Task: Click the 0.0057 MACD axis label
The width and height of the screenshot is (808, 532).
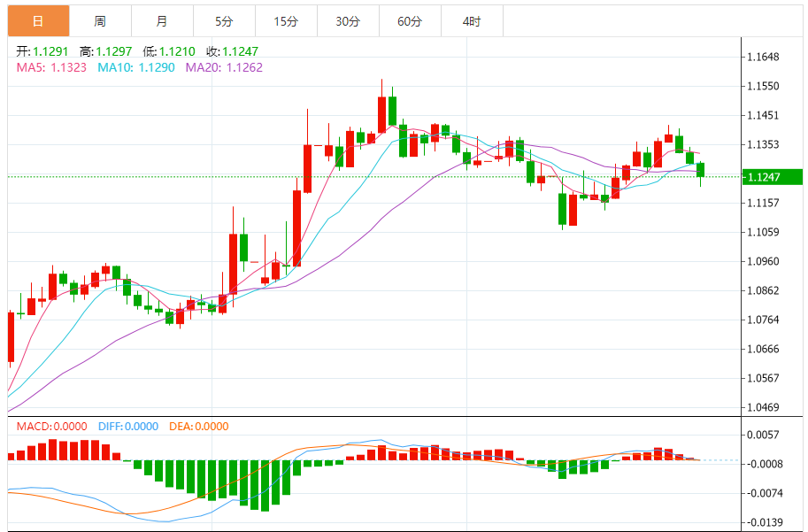Action: 763,436
